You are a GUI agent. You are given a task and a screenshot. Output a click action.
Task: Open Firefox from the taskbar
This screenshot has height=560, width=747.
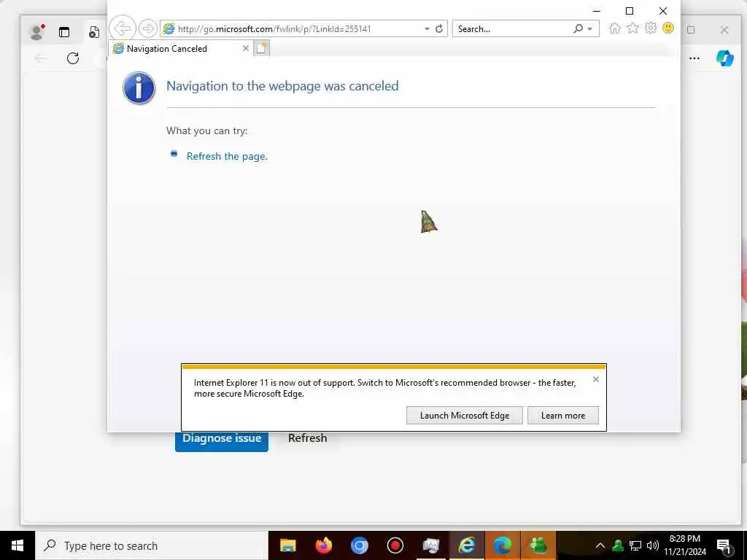(x=323, y=545)
